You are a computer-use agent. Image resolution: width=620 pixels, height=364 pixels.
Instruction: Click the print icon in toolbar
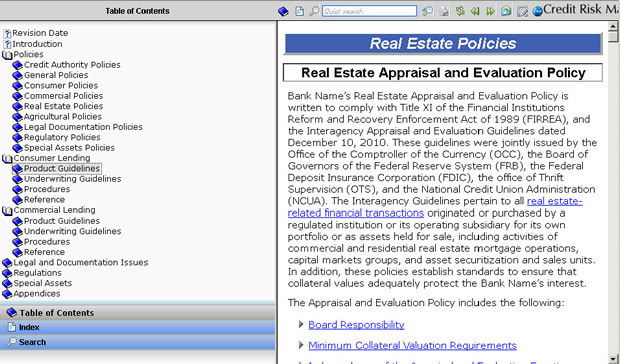click(x=444, y=11)
